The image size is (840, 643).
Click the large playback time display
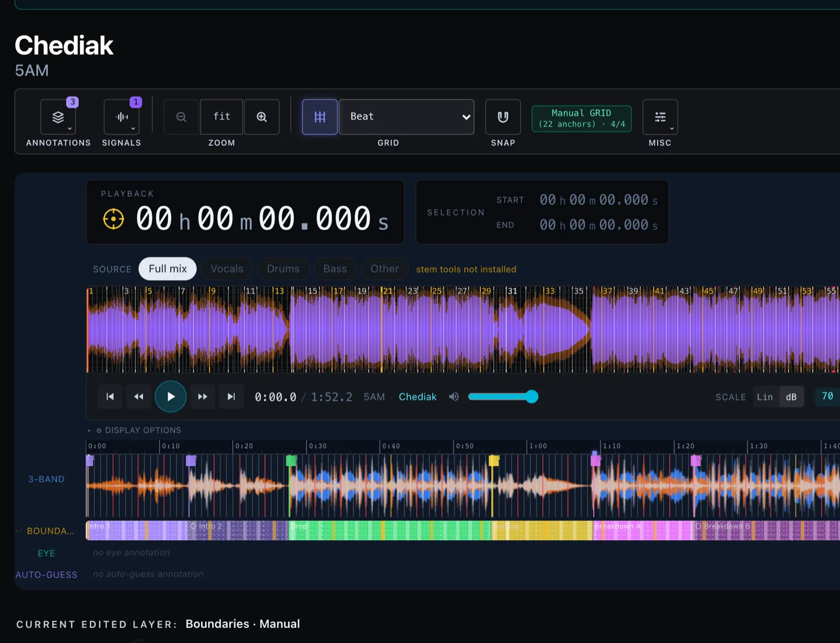[x=262, y=218]
